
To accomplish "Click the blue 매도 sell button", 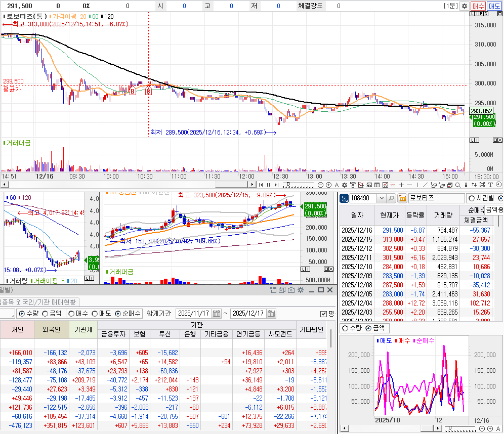I will (x=494, y=6).
